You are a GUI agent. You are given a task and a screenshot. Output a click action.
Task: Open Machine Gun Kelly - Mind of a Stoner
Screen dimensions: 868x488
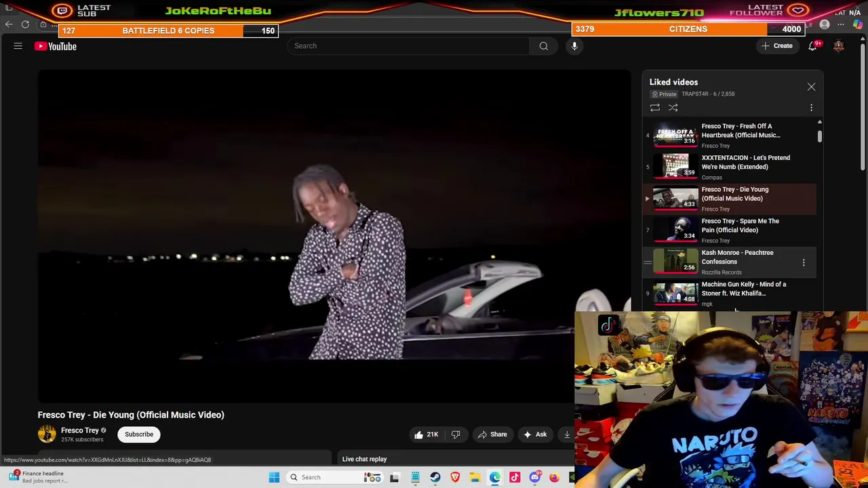(730, 293)
